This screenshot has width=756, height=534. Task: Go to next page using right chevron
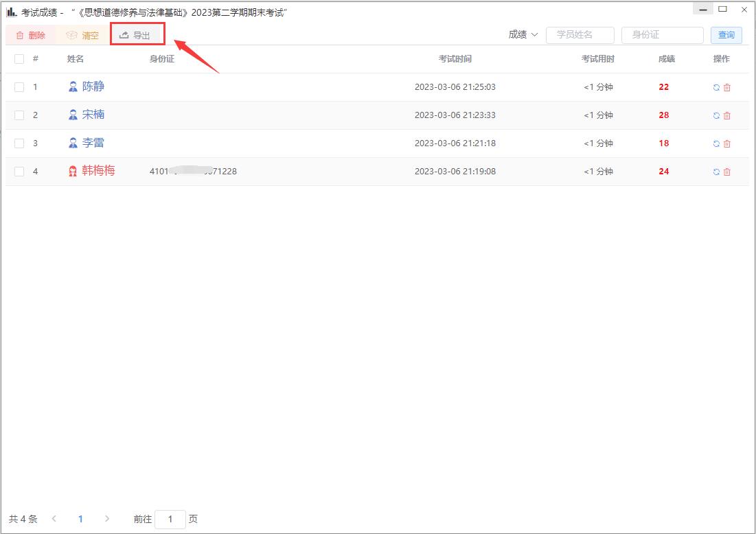pyautogui.click(x=106, y=519)
